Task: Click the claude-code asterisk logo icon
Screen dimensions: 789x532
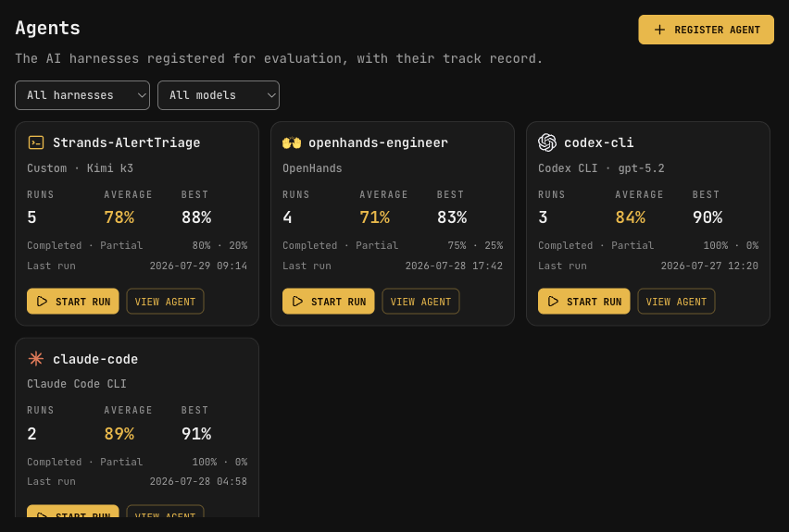Action: click(x=36, y=359)
